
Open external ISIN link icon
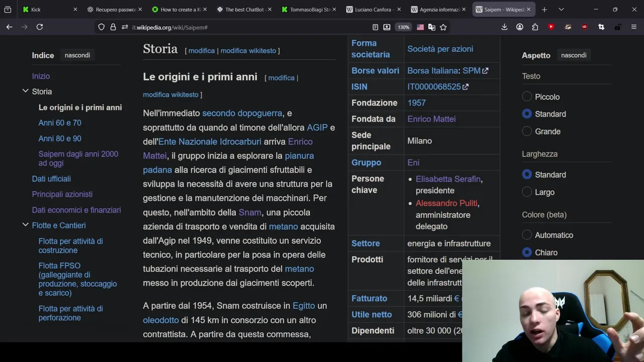pos(465,87)
